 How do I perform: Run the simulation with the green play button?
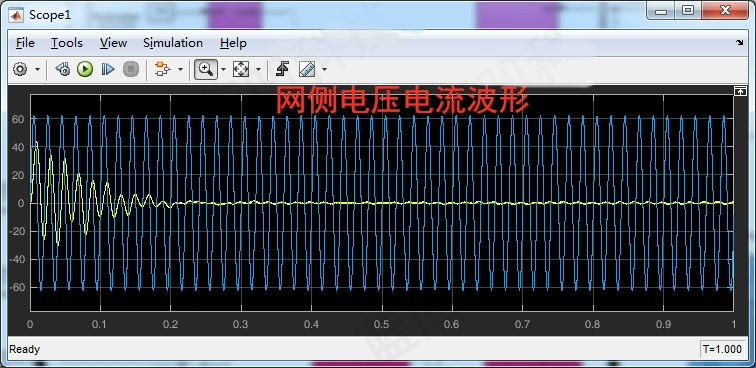[85, 69]
